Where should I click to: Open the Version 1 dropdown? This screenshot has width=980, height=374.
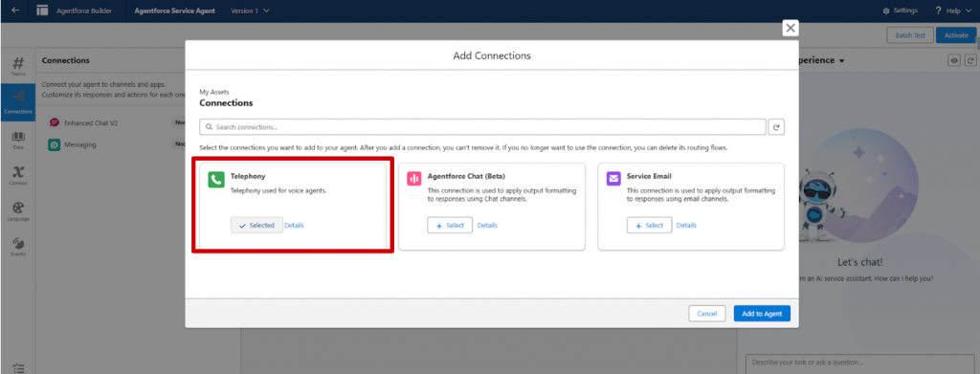point(251,11)
